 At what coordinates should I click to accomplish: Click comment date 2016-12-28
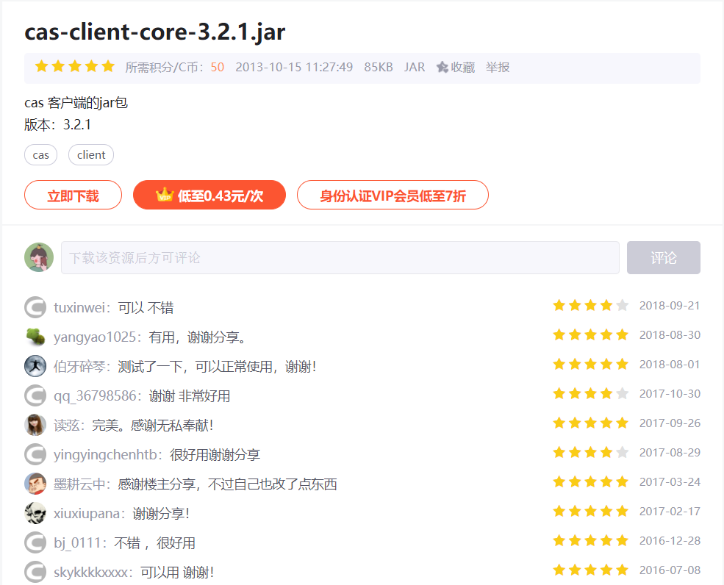[670, 541]
